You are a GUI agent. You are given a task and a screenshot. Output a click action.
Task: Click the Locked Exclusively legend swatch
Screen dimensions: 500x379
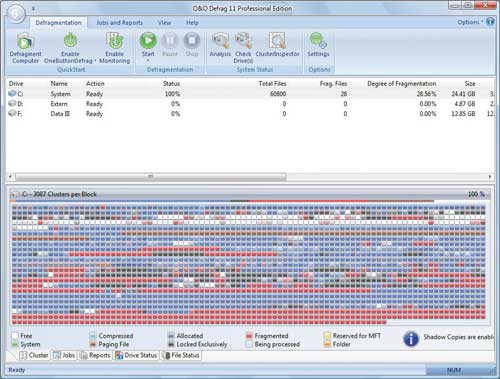pos(171,344)
